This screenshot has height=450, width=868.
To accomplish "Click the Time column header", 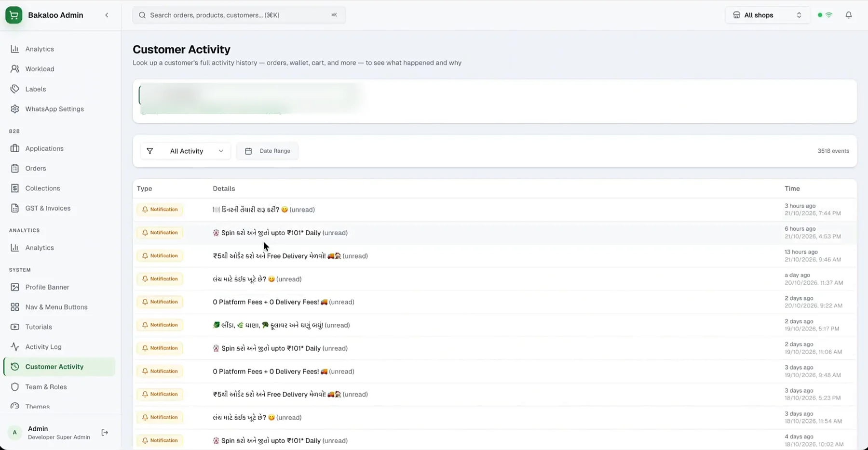I will (792, 188).
